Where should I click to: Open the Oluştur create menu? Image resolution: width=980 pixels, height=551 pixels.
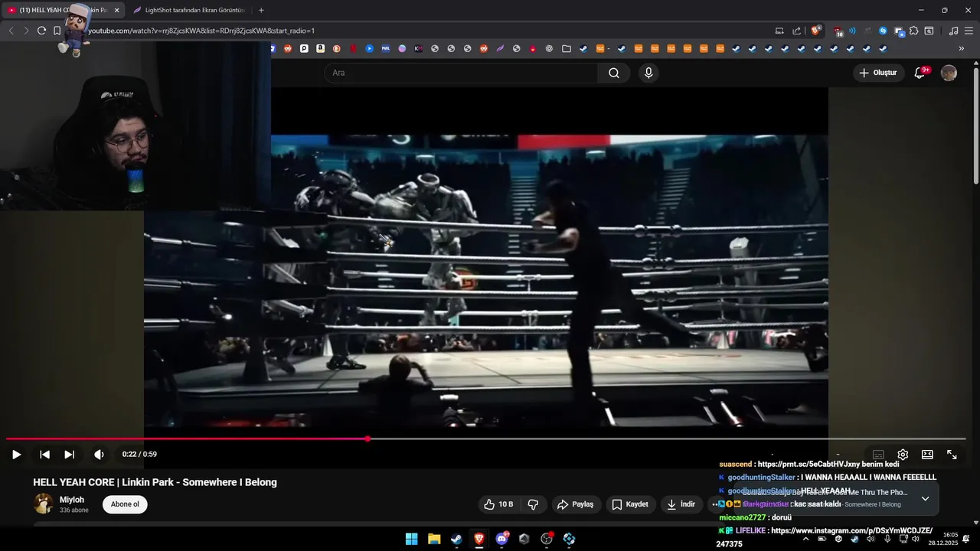point(878,73)
